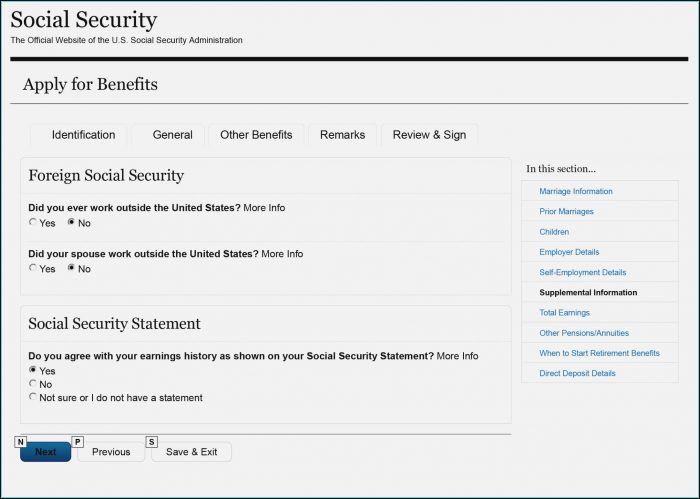Image resolution: width=700 pixels, height=499 pixels.
Task: Click the Next button
Action: [46, 452]
